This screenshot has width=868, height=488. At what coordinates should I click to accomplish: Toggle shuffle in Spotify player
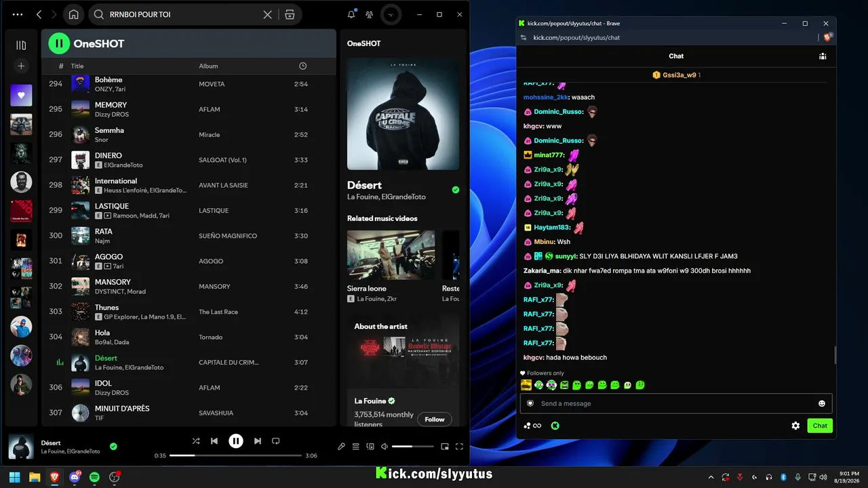click(x=196, y=441)
